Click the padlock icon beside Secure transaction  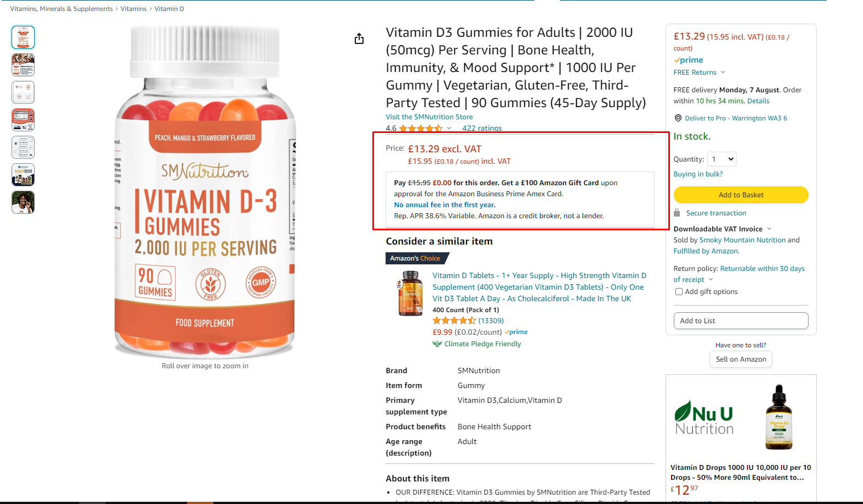coord(677,213)
